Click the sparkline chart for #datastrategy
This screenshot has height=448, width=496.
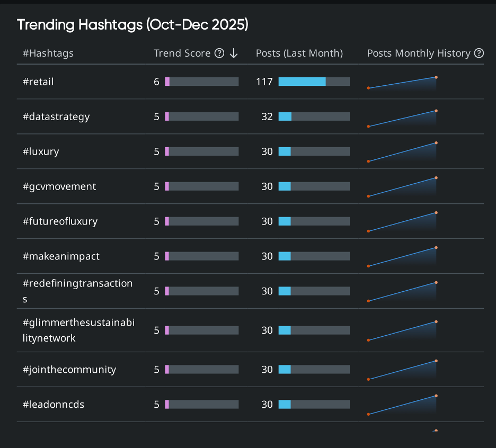[402, 118]
